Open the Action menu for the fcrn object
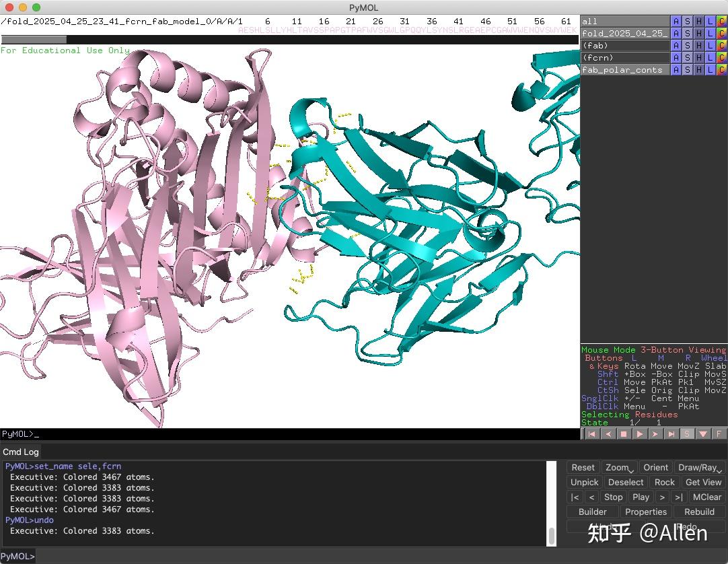This screenshot has width=728, height=564. [676, 57]
